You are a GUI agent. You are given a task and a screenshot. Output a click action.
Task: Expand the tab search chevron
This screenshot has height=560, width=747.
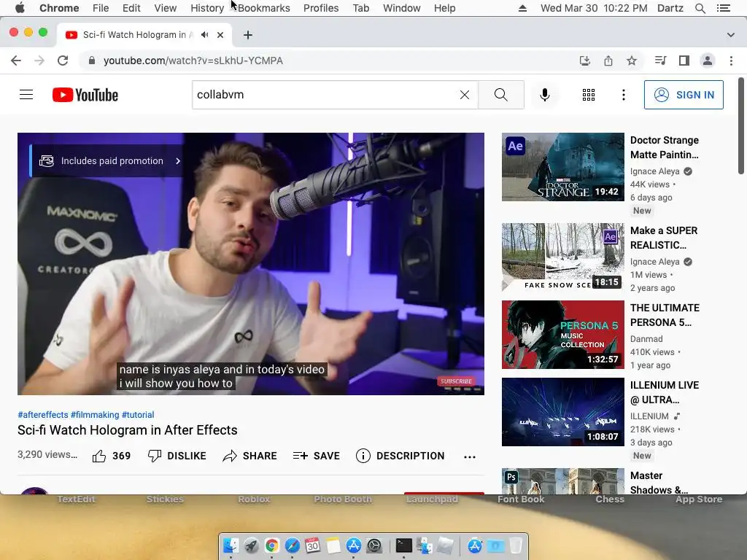point(730,35)
